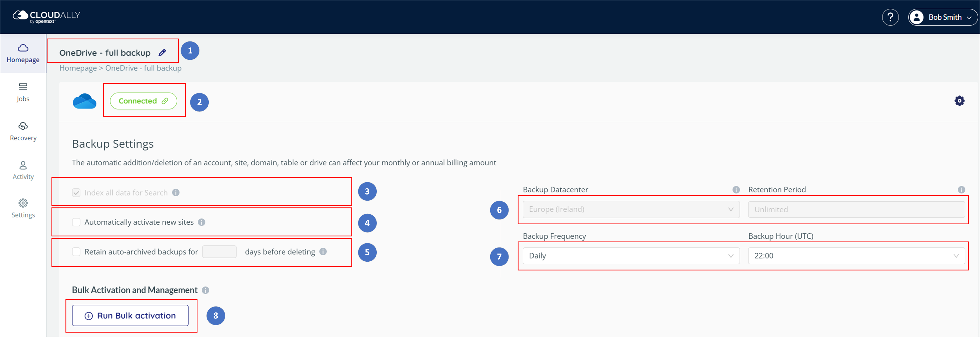980x337 pixels.
Task: Show info for Automatically activate new sites
Action: (202, 222)
